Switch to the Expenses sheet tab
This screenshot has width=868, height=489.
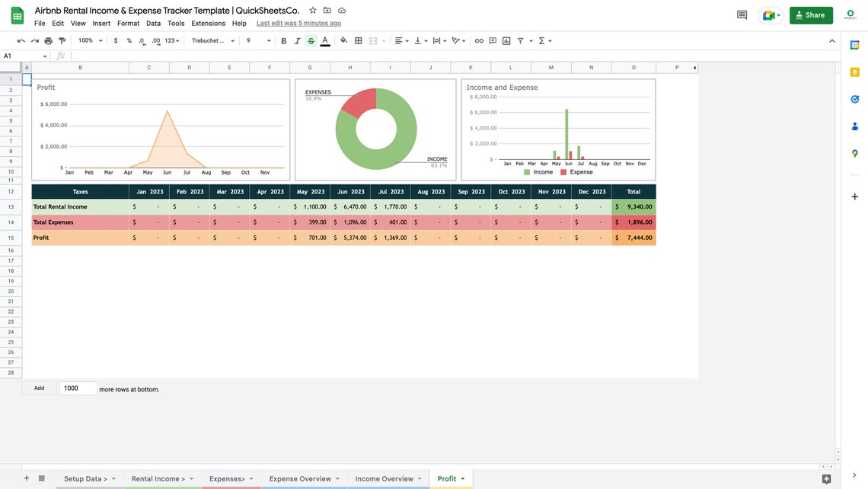[227, 478]
